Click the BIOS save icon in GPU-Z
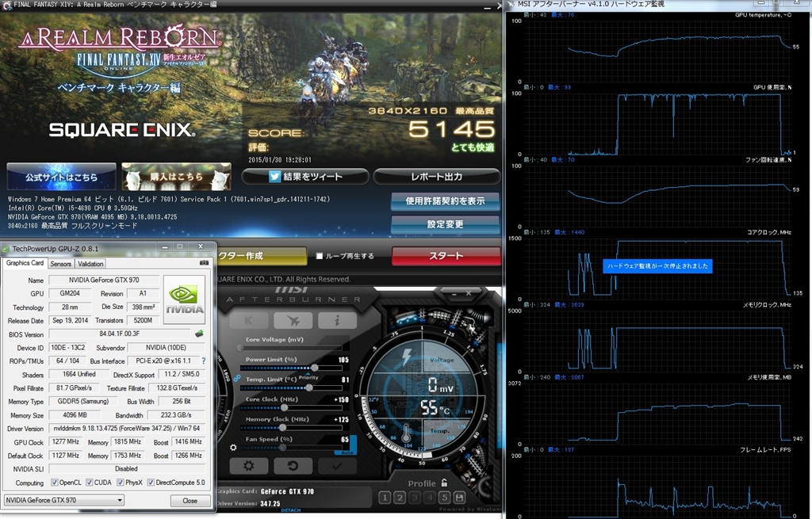The image size is (812, 519). (199, 334)
